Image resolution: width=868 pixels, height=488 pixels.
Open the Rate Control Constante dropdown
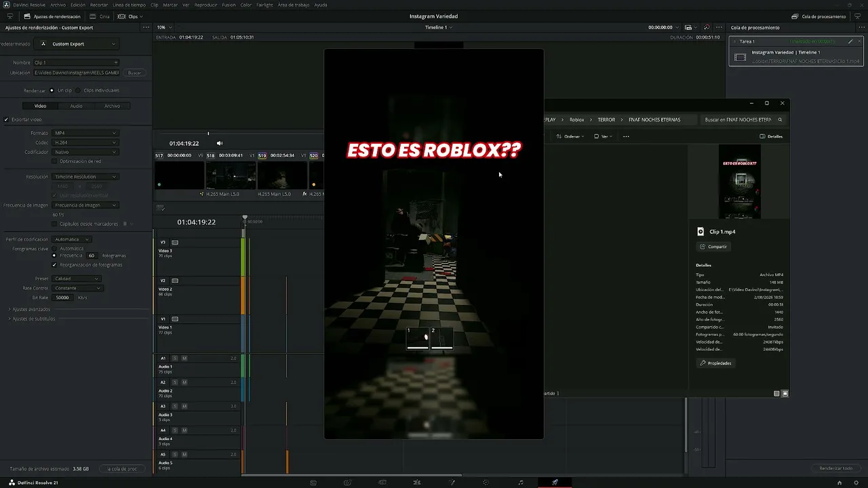(77, 288)
